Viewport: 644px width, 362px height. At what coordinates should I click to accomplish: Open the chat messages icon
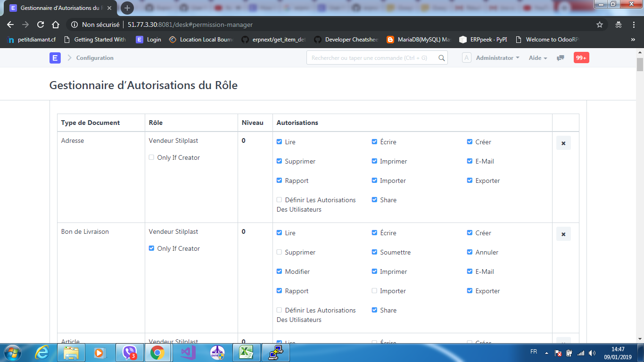[561, 58]
